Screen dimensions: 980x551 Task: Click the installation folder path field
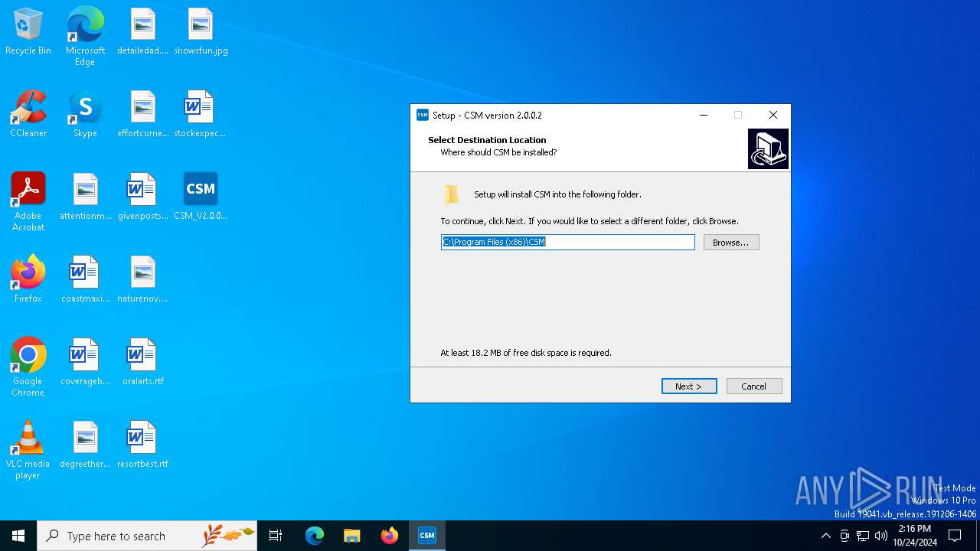[568, 242]
